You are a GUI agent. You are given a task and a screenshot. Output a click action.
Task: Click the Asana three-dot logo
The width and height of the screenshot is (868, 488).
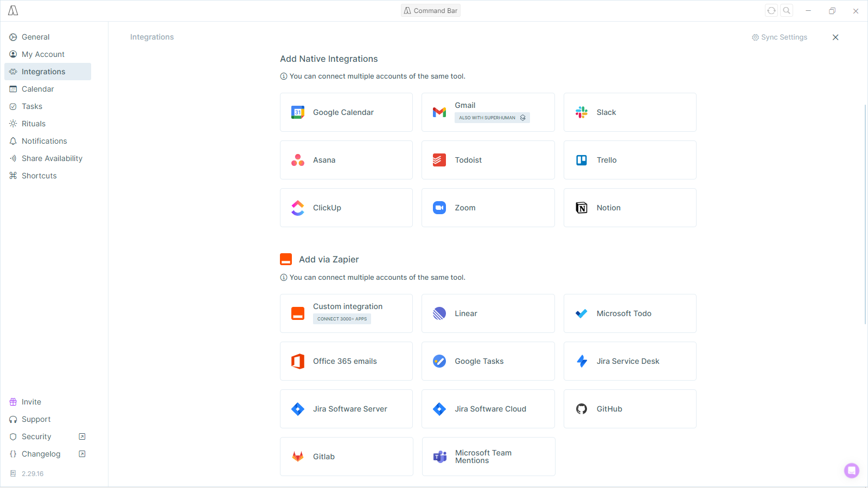coord(298,160)
